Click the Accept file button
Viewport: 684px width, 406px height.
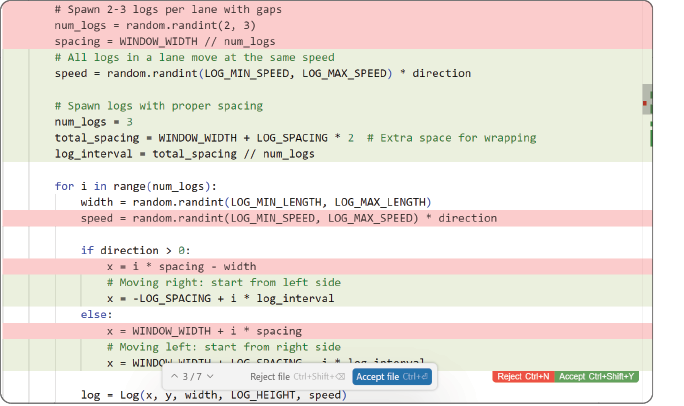point(392,377)
